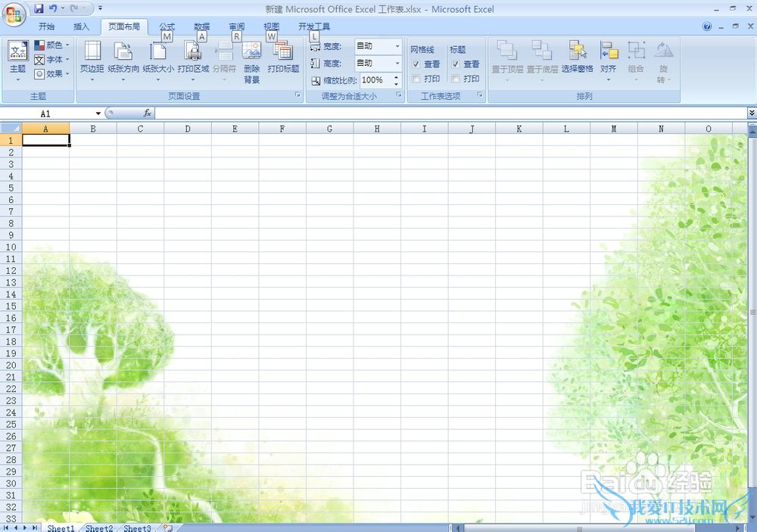757x532 pixels.
Task: Expand the Scale to Fit dialog launcher
Action: (399, 95)
